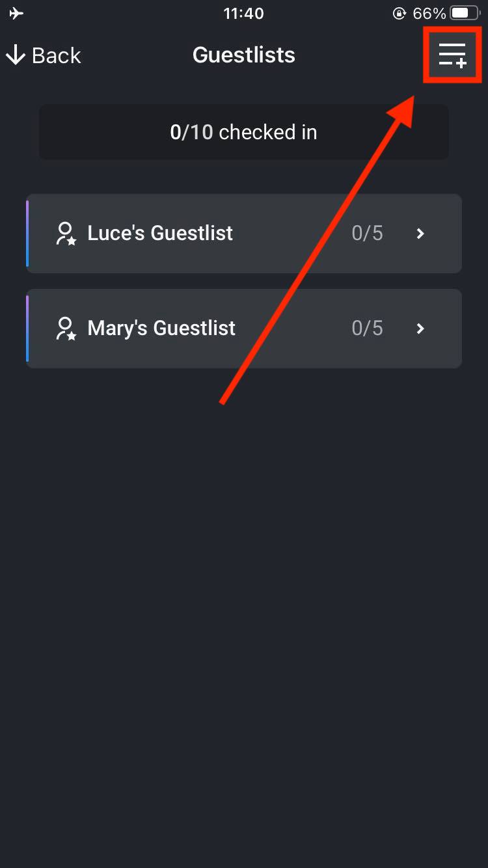Tap the rotation lock icon in status bar

tap(400, 13)
